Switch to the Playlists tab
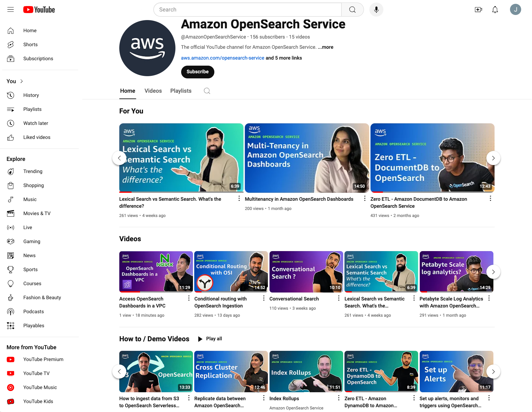 pos(181,91)
